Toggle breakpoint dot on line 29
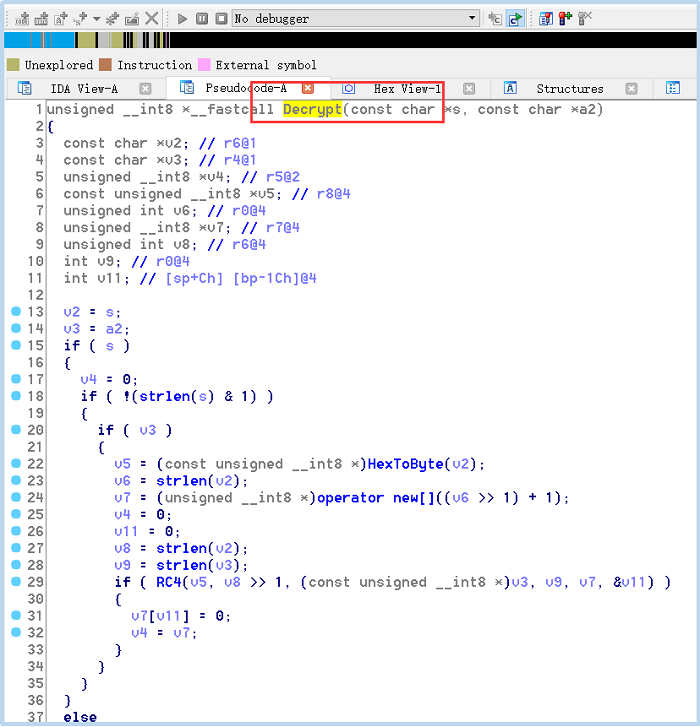This screenshot has height=727, width=700. [x=16, y=581]
